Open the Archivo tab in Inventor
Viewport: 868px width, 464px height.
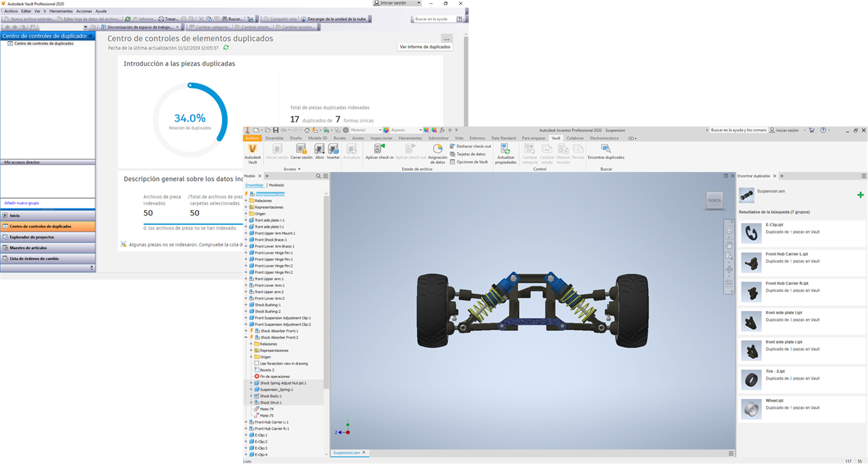(252, 138)
